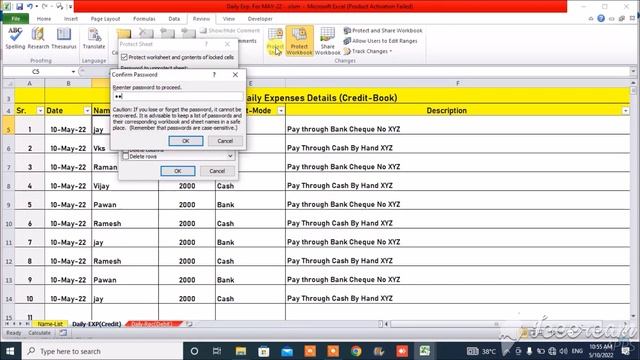The image size is (640, 360).
Task: Toggle Protect worksheet and contents checkbox
Action: point(124,57)
